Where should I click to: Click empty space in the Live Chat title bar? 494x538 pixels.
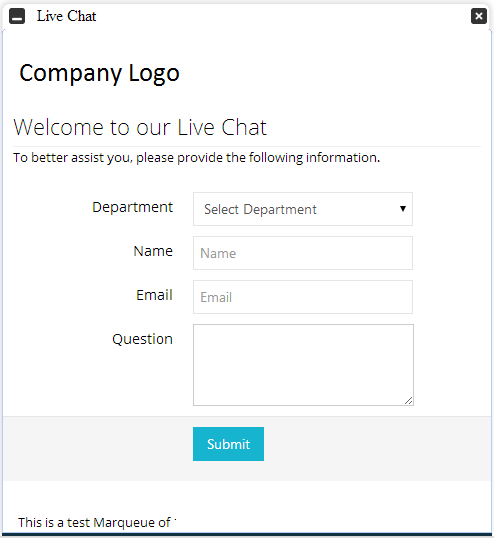click(281, 16)
